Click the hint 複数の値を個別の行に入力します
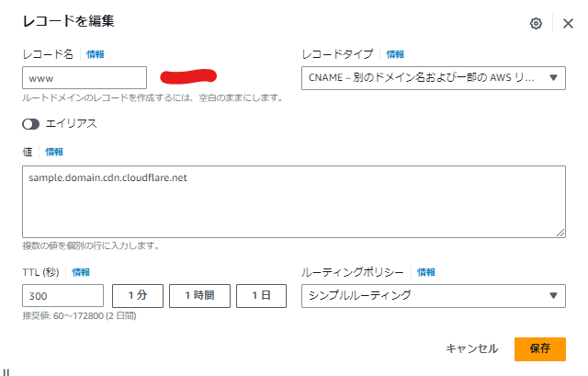 tap(91, 245)
